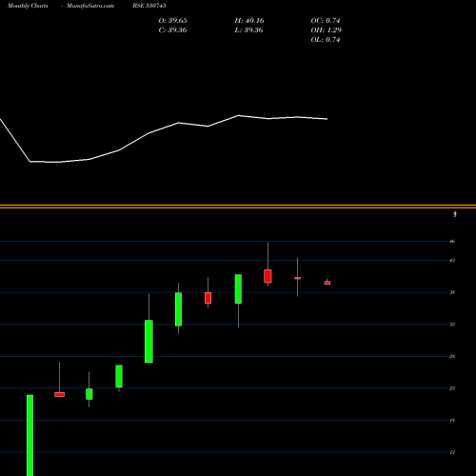Click the "BSE 530745" symbol text

[x=149, y=6]
